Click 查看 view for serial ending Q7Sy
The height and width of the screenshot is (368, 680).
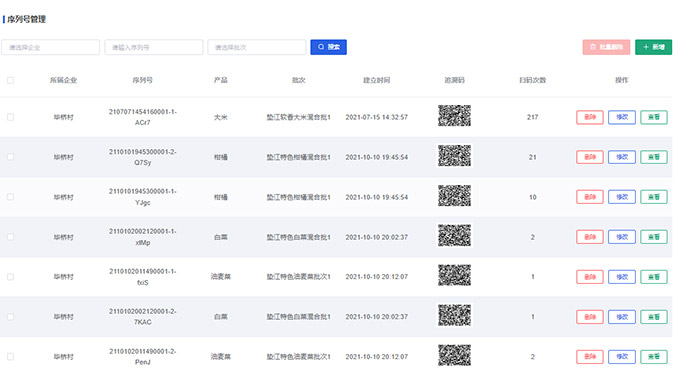(x=654, y=157)
